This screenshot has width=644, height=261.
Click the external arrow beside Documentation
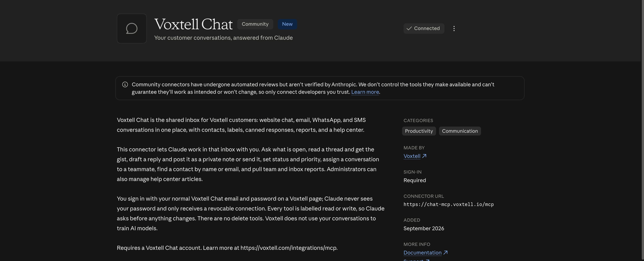click(x=445, y=252)
